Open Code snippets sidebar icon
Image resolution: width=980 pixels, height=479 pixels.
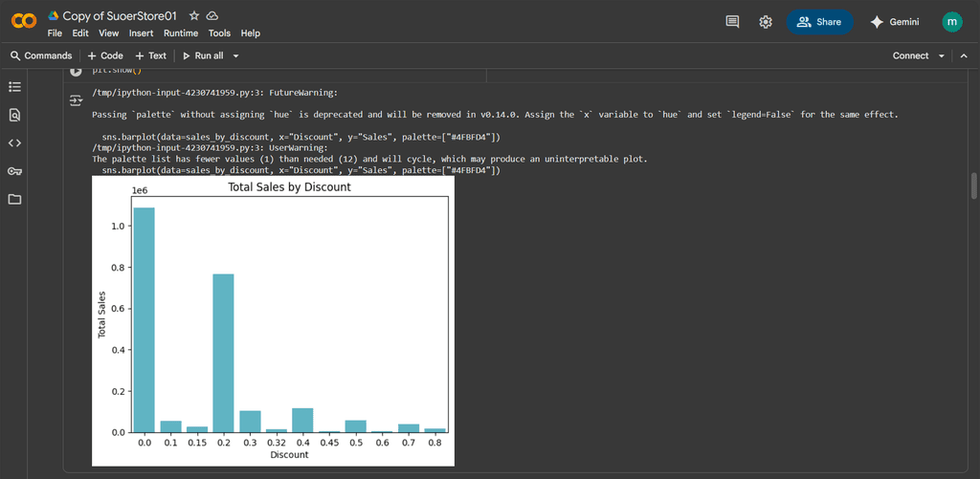(14, 143)
